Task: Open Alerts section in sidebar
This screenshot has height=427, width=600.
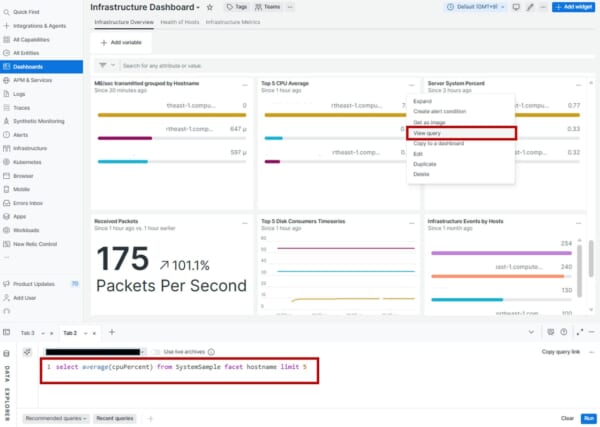Action: [21, 134]
